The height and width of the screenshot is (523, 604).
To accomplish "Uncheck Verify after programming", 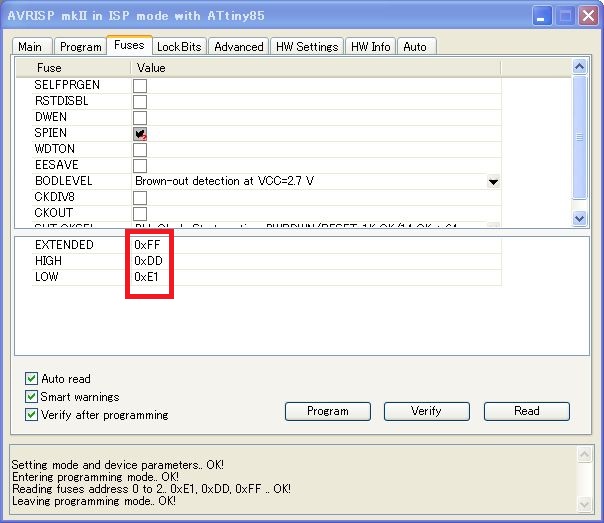I will [32, 415].
